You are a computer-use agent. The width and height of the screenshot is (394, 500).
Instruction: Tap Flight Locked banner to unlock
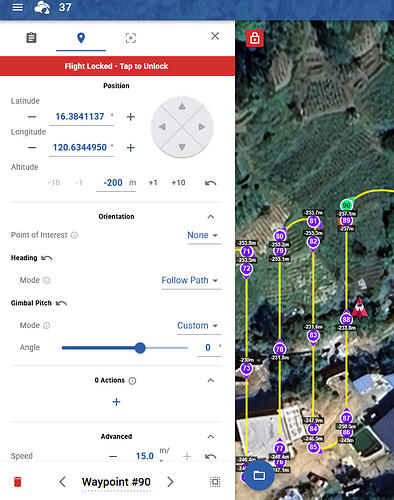pyautogui.click(x=117, y=66)
